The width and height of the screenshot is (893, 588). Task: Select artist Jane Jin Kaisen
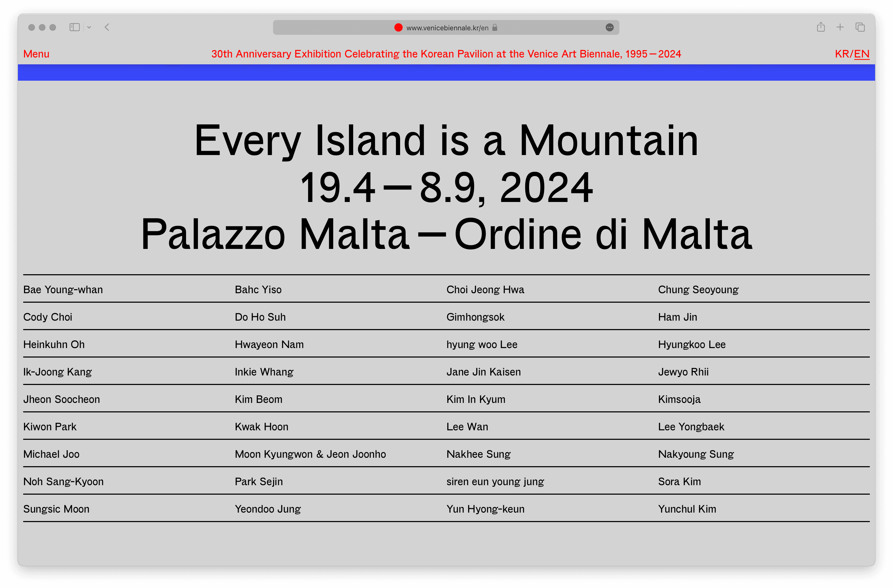pyautogui.click(x=483, y=372)
